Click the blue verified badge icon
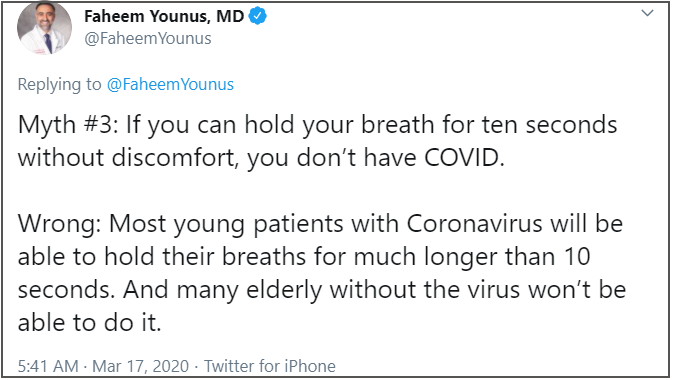 point(258,16)
